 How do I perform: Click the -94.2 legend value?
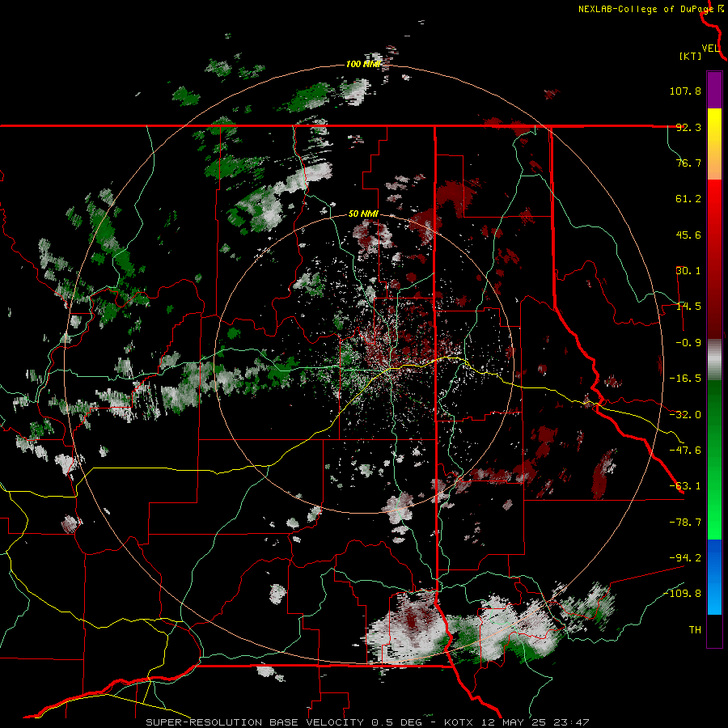click(x=685, y=557)
